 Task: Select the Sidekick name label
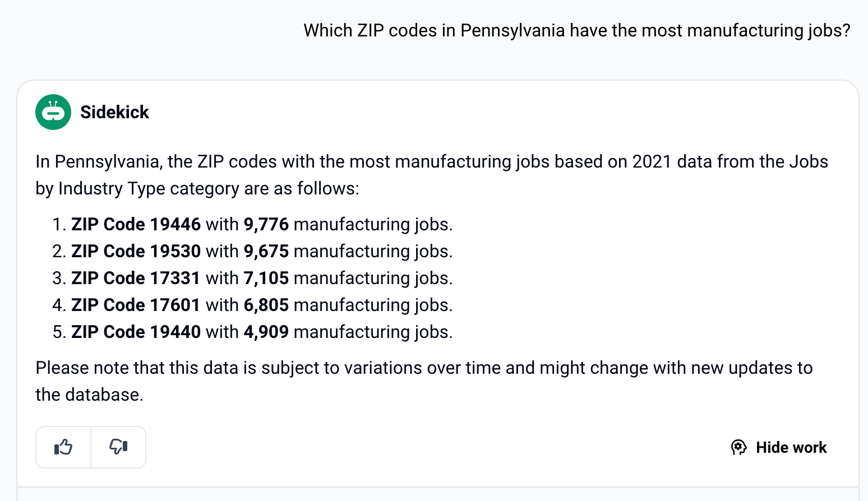click(114, 112)
